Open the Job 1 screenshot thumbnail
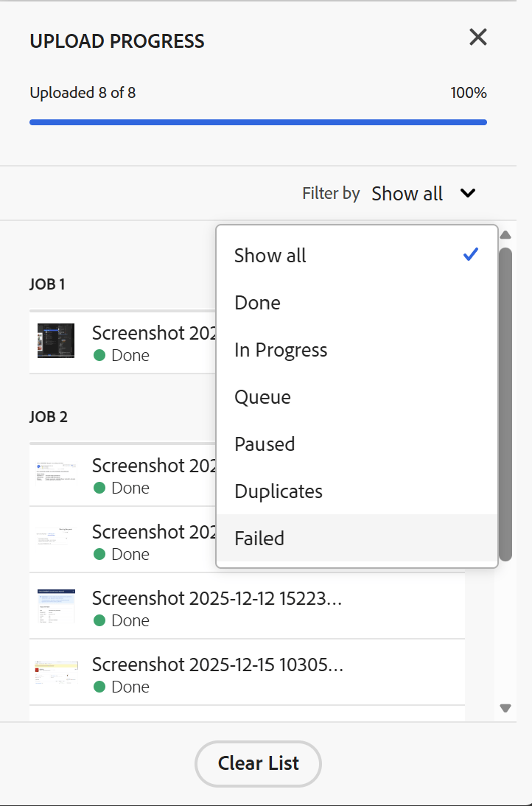The width and height of the screenshot is (532, 806). (x=55, y=340)
